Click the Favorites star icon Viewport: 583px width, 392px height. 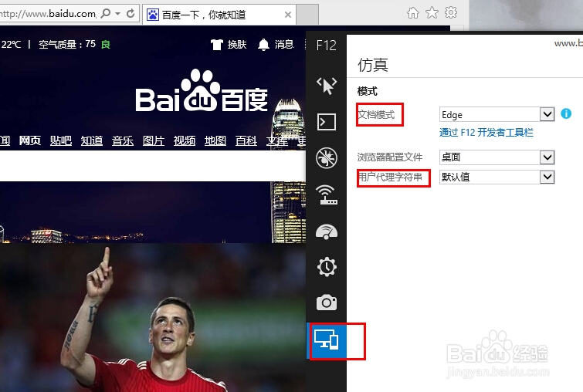pyautogui.click(x=432, y=13)
